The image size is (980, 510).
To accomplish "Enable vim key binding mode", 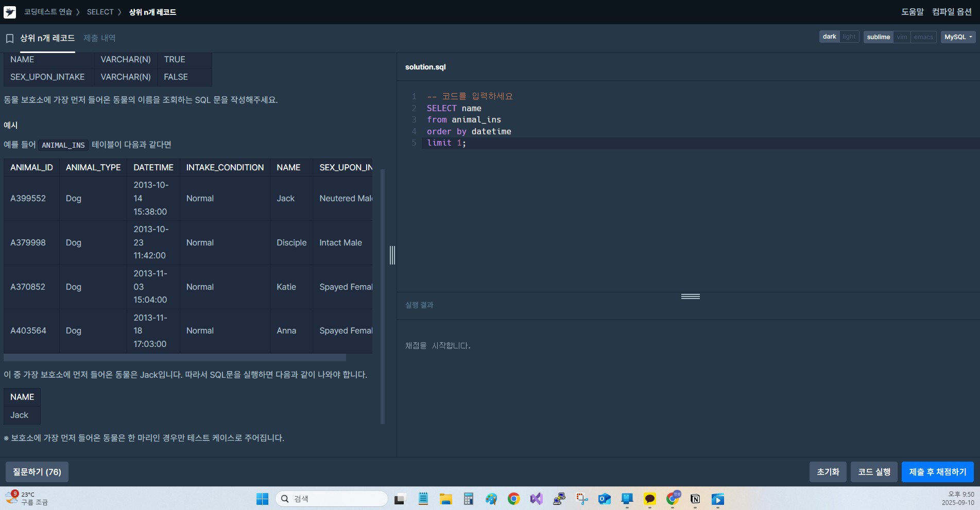I will 902,37.
